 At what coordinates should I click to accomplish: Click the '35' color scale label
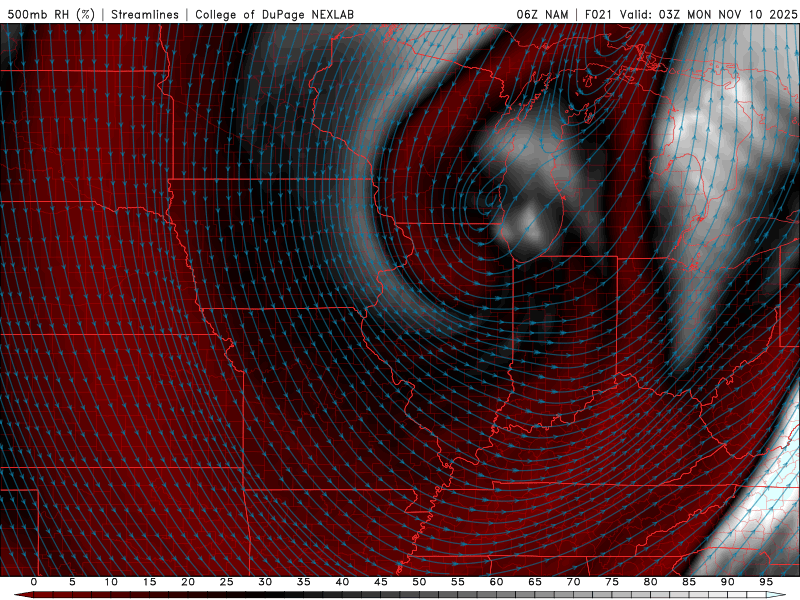point(304,582)
